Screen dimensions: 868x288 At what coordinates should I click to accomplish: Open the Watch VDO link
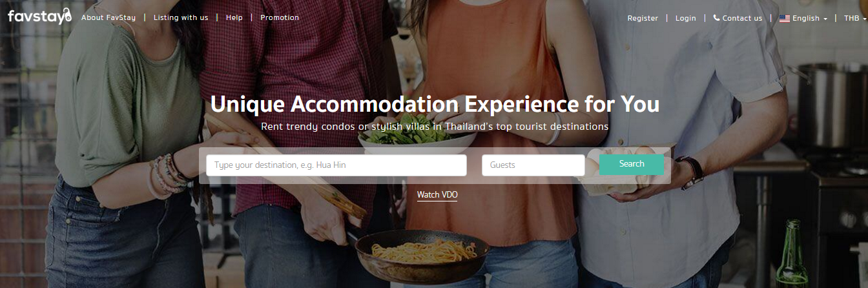(x=437, y=194)
